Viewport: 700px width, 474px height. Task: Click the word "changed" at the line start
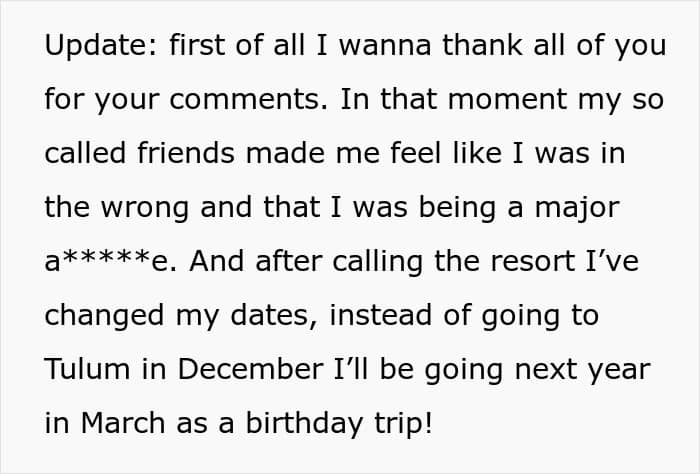106,316
